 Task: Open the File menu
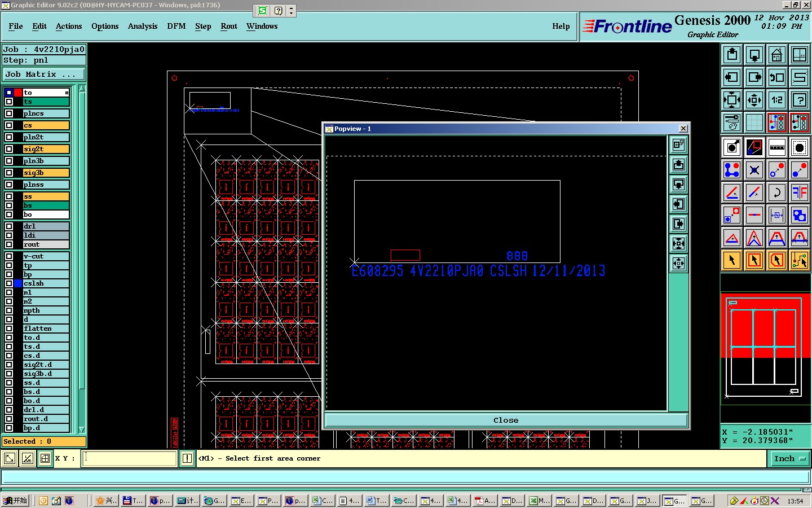point(16,26)
